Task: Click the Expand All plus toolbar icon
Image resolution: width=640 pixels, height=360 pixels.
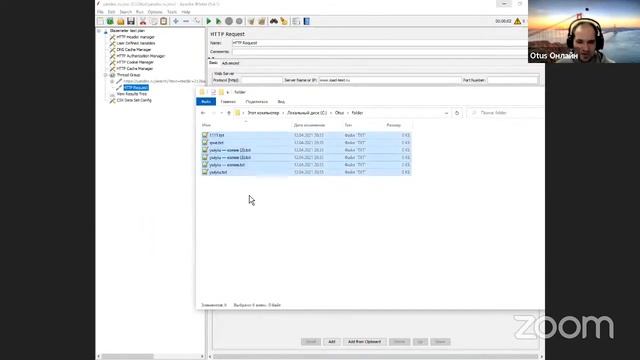Action: [x=176, y=21]
